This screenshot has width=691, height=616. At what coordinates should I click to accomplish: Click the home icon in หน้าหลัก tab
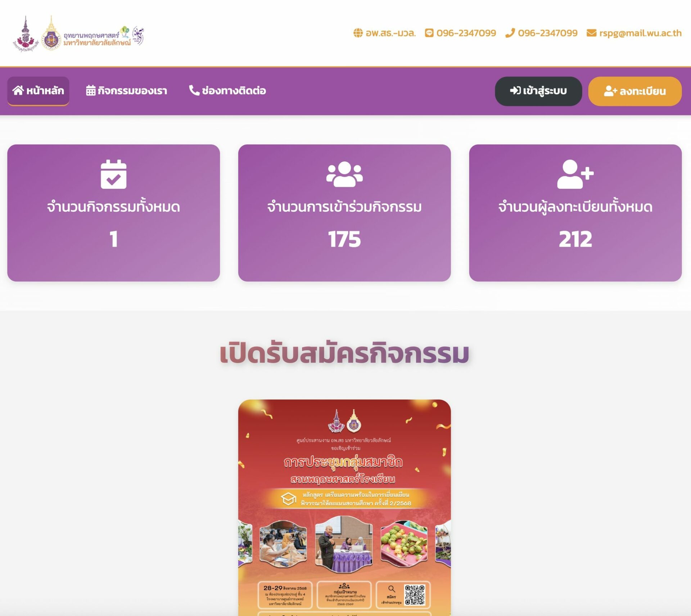click(18, 90)
